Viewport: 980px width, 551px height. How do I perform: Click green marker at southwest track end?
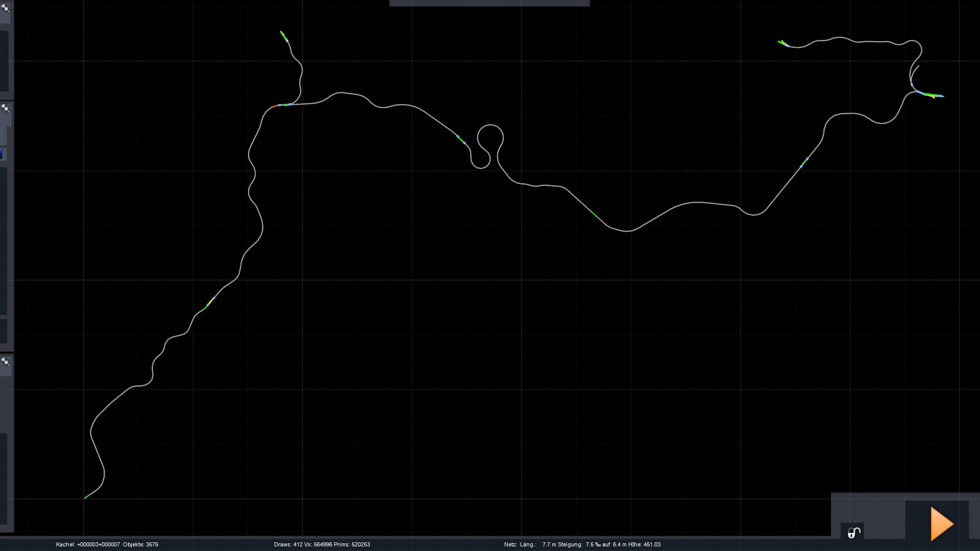(x=87, y=496)
